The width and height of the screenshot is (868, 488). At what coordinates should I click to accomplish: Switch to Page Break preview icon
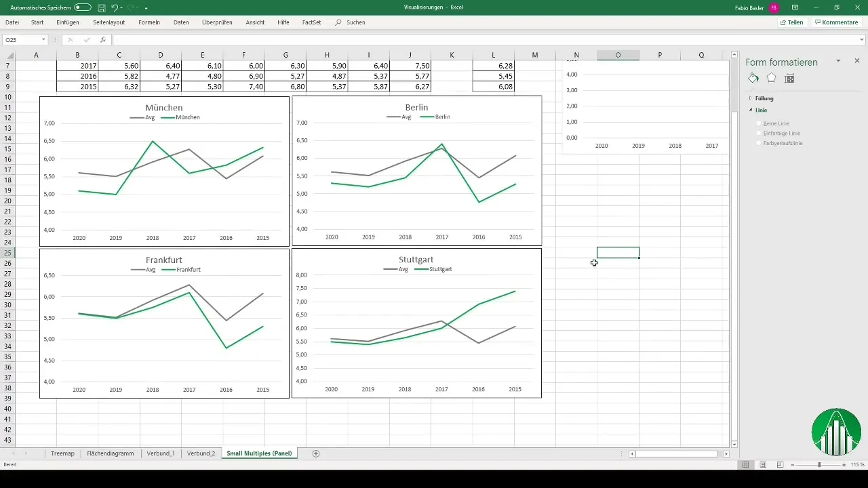pos(781,465)
